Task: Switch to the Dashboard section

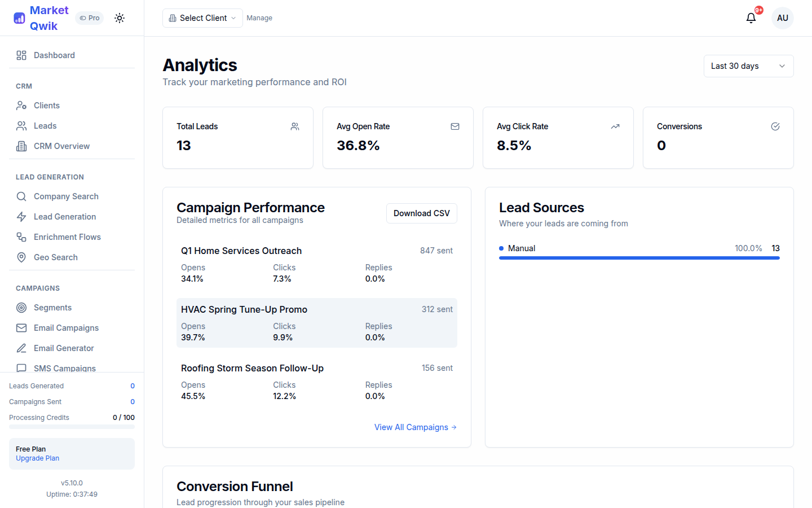Action: tap(54, 55)
